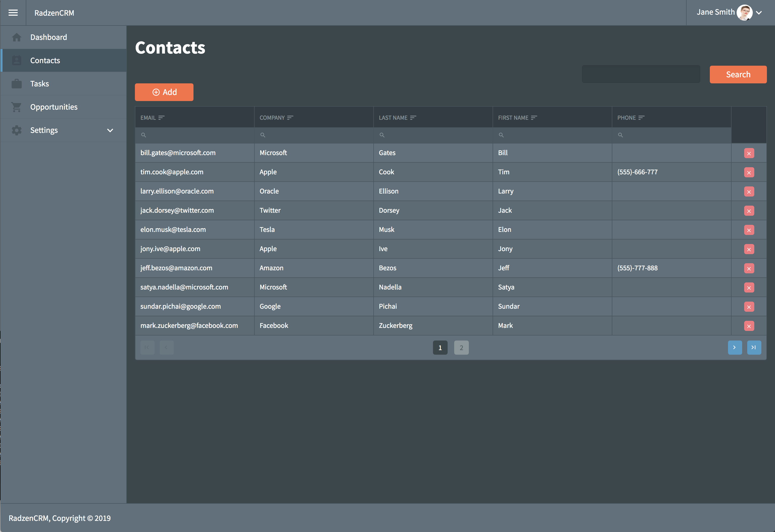Select the Zuckerberg last name cell
Viewport: 775px width, 532px height.
coord(433,326)
